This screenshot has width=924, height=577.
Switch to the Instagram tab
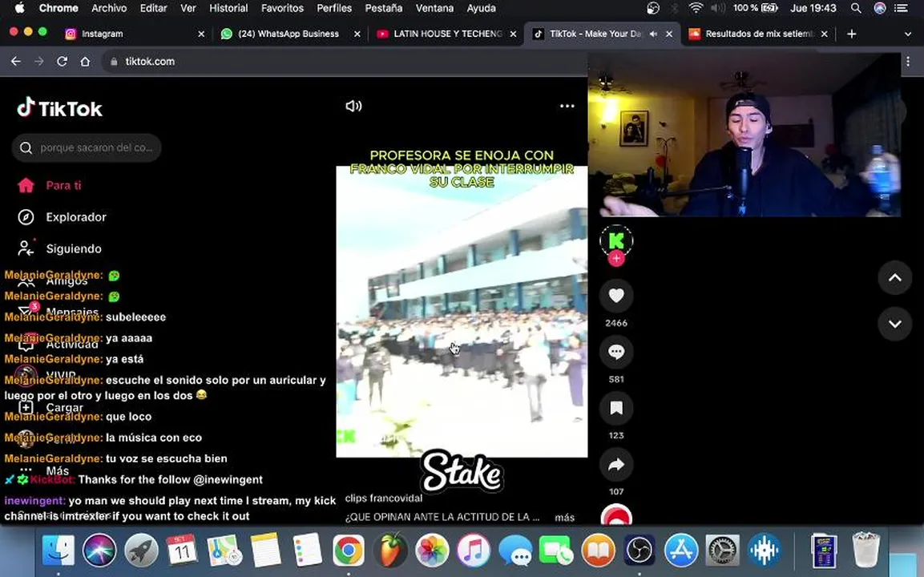pyautogui.click(x=135, y=34)
